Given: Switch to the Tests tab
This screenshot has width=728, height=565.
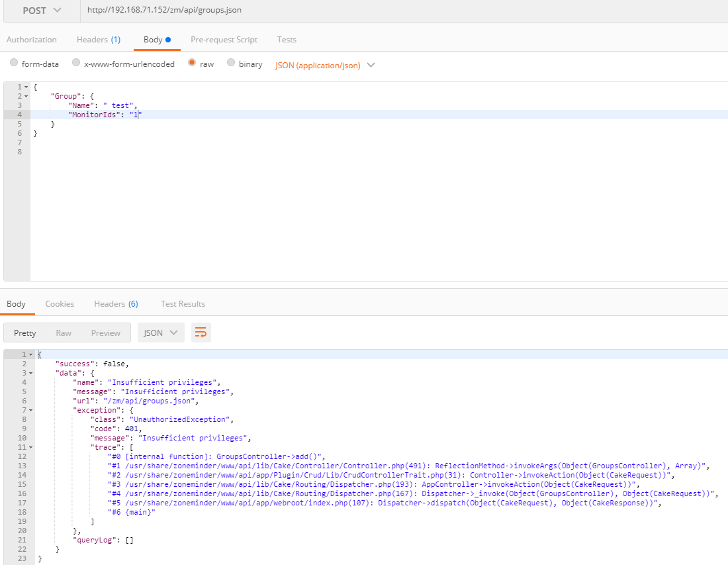Looking at the screenshot, I should click(x=287, y=39).
